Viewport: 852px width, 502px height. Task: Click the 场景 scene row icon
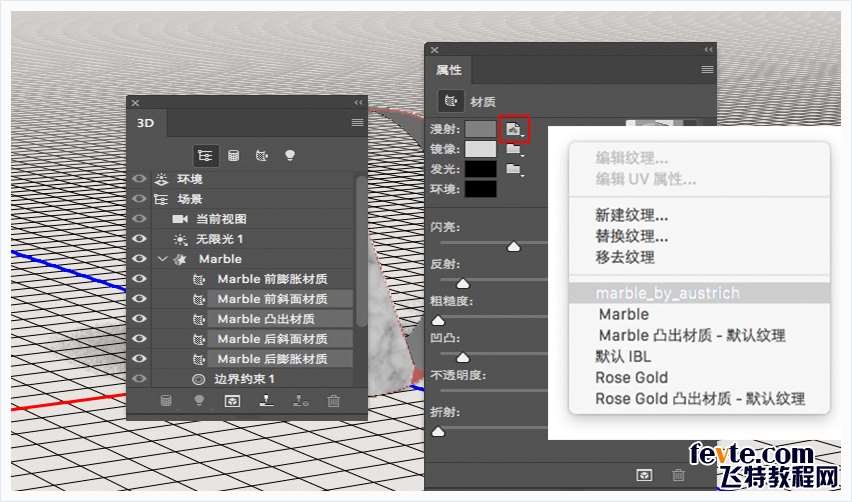coord(161,199)
